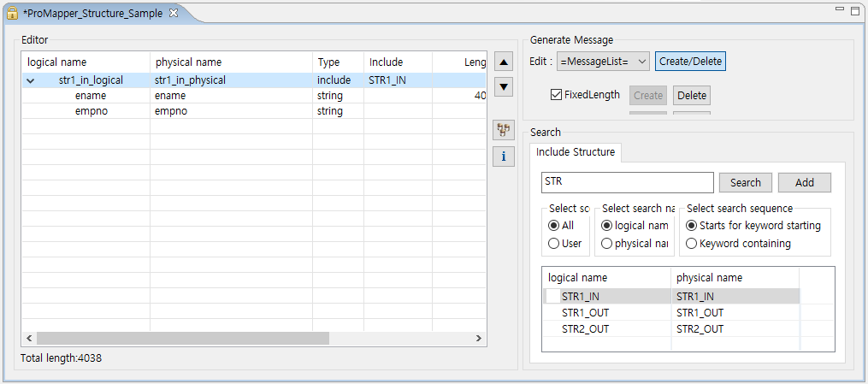The height and width of the screenshot is (384, 868).
Task: Close the ProMapper_Structure_Sample tab
Action: [174, 14]
